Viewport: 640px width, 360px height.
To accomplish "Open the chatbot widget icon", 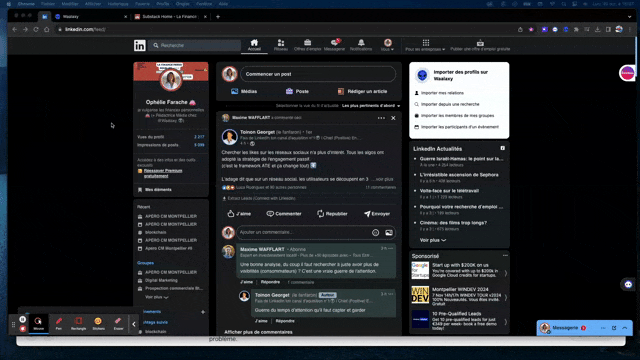I will [628, 284].
